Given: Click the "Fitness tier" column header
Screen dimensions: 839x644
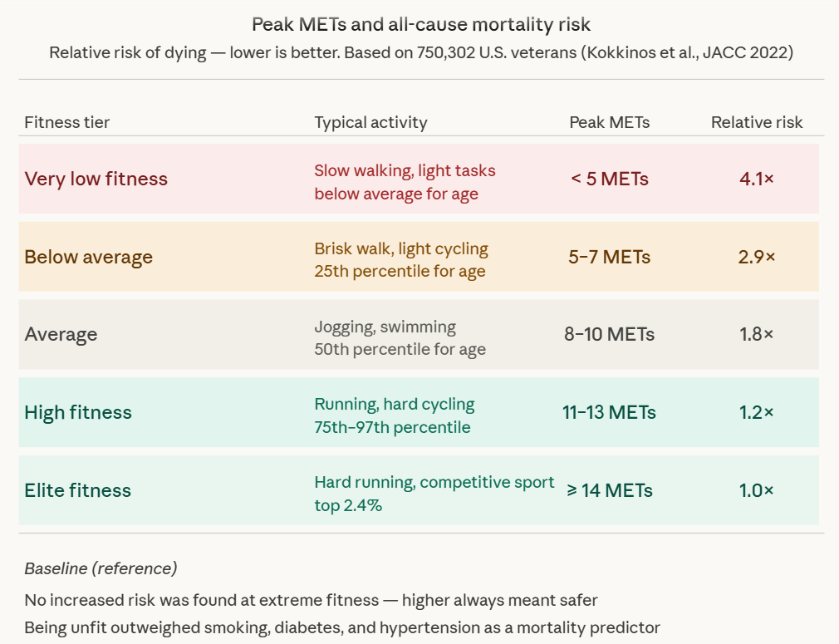Looking at the screenshot, I should tap(67, 122).
